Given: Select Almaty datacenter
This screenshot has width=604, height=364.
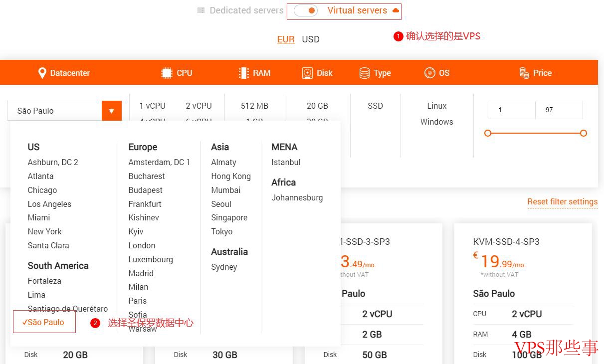Looking at the screenshot, I should 223,162.
